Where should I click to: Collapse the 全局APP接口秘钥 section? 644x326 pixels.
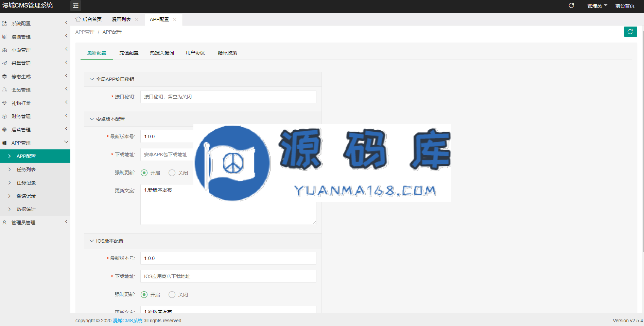91,79
